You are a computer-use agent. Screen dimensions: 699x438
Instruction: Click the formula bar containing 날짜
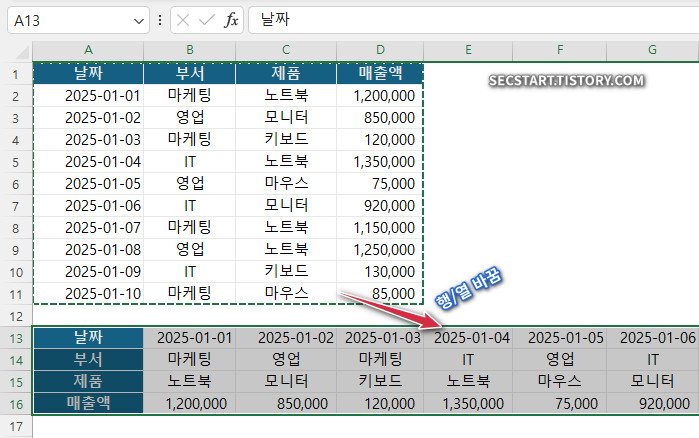473,20
